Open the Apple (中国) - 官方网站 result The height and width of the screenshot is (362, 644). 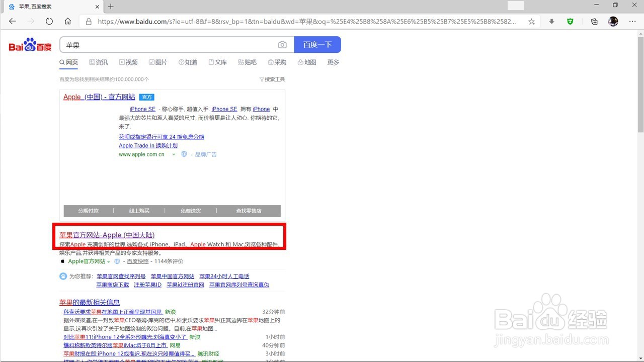[x=99, y=97]
